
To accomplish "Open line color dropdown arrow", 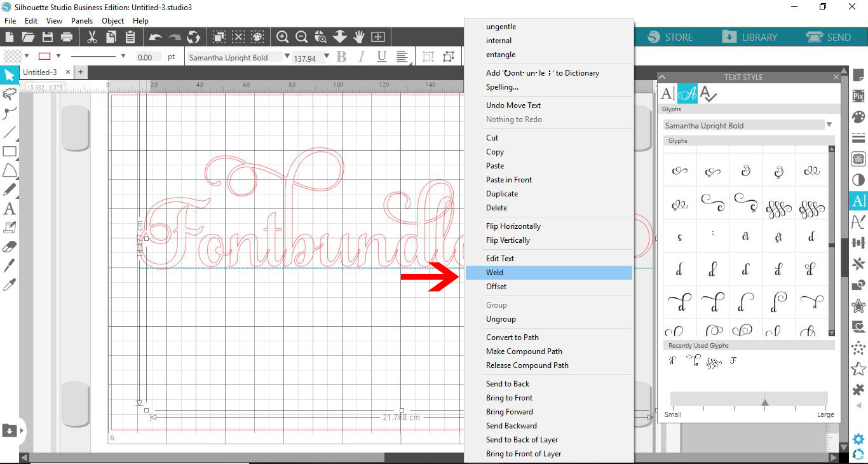I will tap(58, 56).
